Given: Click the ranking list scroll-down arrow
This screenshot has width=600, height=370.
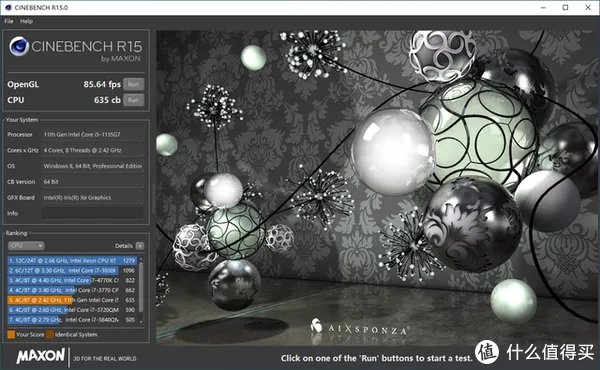Looking at the screenshot, I should click(141, 322).
